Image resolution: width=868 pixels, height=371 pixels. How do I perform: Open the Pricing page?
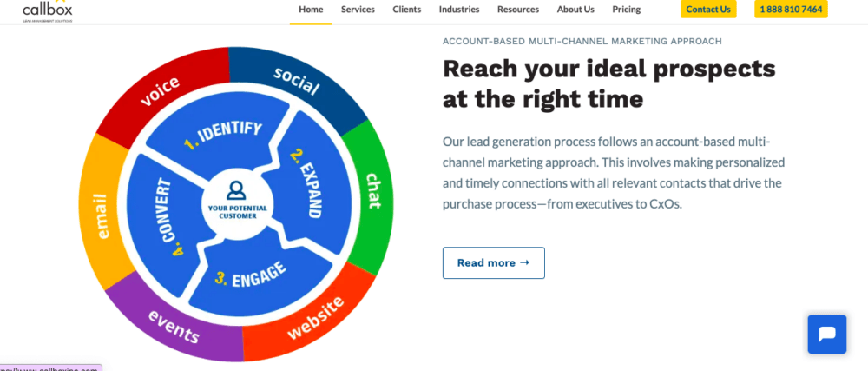pos(626,10)
